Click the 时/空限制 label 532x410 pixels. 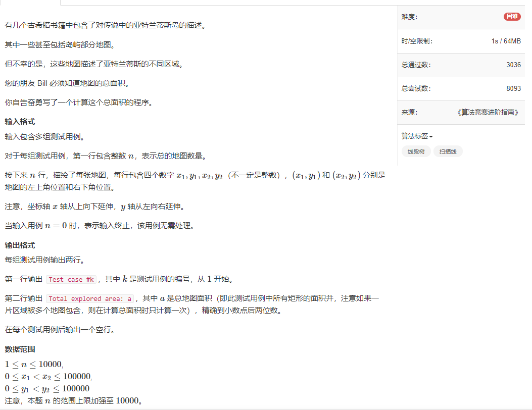click(x=416, y=41)
